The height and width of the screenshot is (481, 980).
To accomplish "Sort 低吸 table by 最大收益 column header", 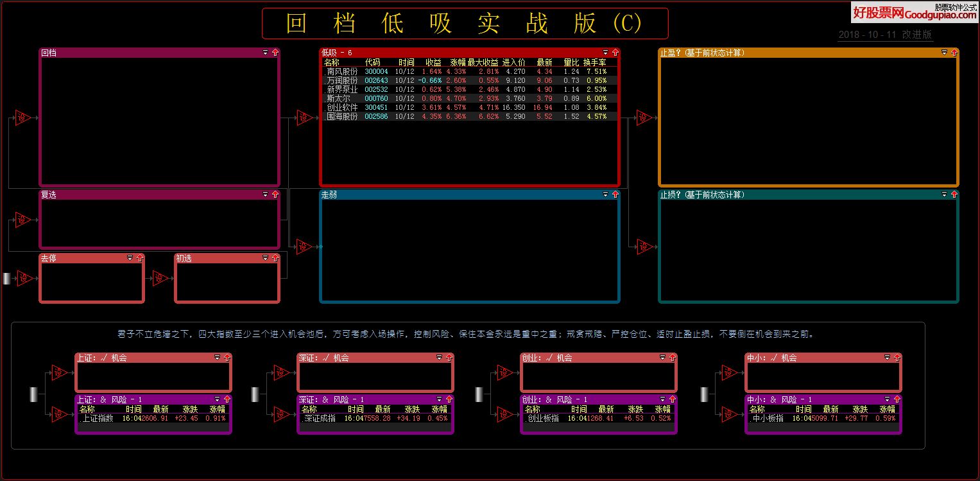I will click(x=483, y=62).
